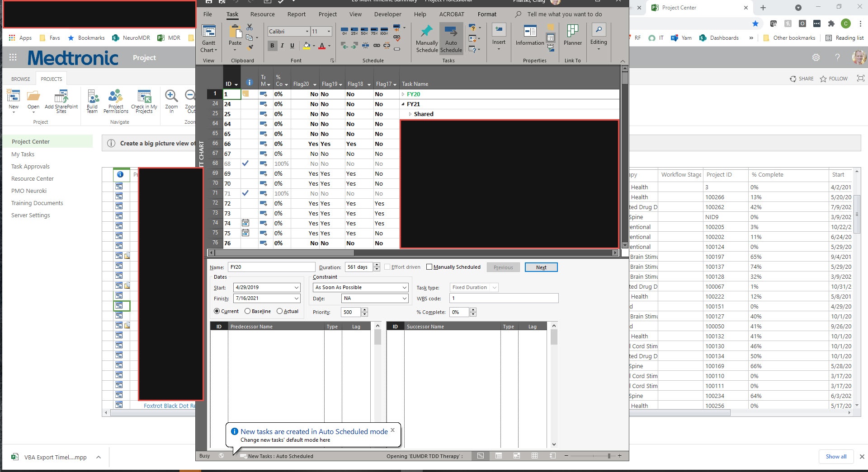Increase the Priority 500 stepper
The image size is (868, 472).
pyautogui.click(x=365, y=310)
